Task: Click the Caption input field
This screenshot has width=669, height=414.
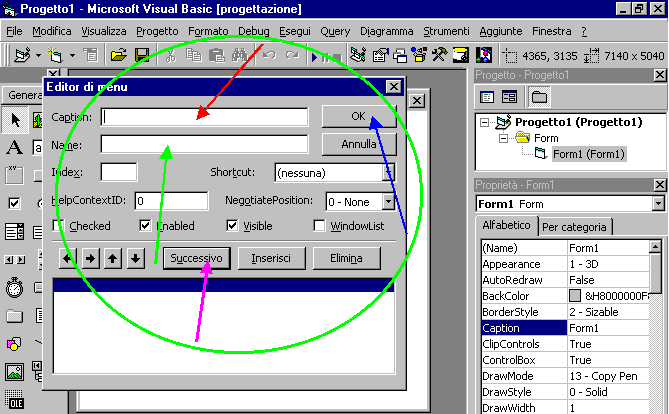Action: [204, 117]
